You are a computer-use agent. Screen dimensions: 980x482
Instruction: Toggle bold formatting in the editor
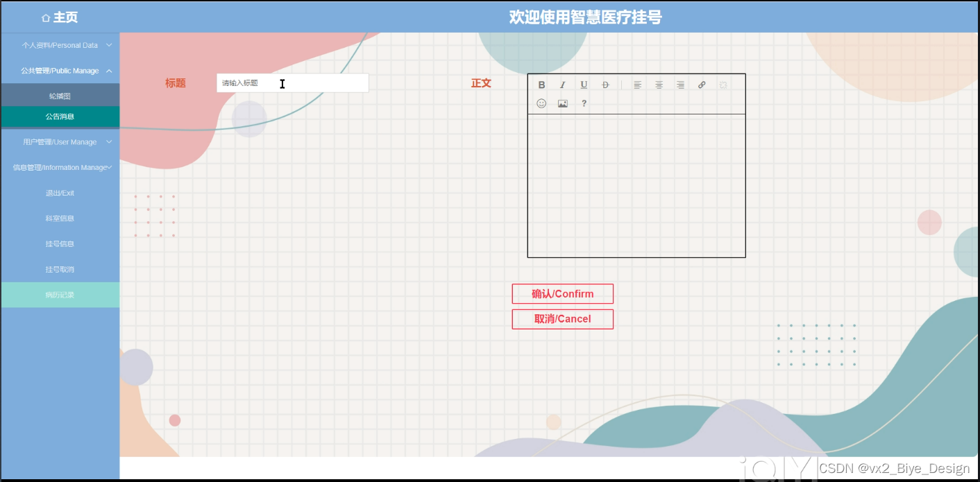(x=541, y=85)
